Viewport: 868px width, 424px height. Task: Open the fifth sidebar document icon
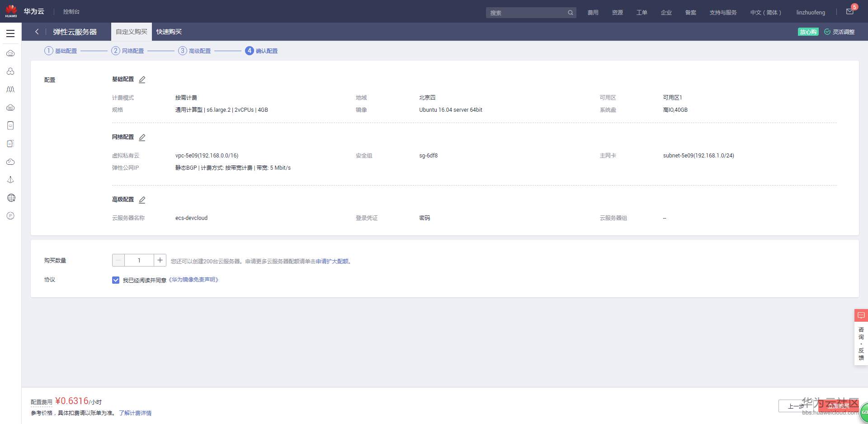coord(10,125)
